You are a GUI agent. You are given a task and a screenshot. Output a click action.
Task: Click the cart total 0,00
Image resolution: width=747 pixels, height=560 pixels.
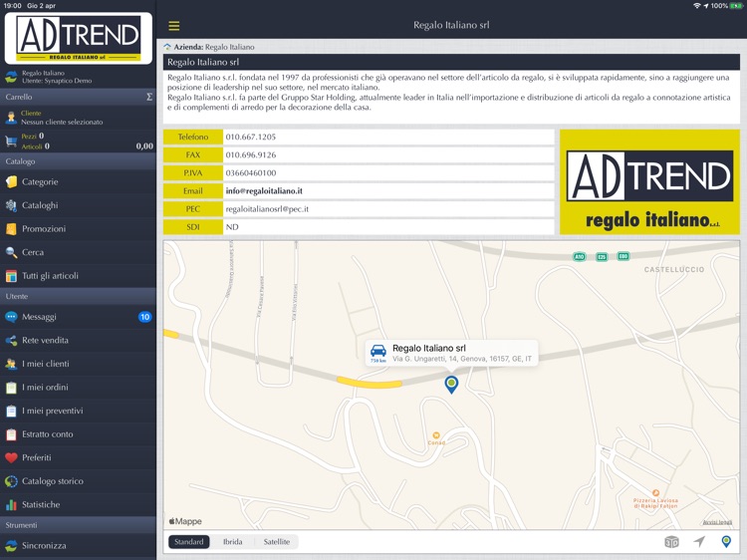click(144, 146)
